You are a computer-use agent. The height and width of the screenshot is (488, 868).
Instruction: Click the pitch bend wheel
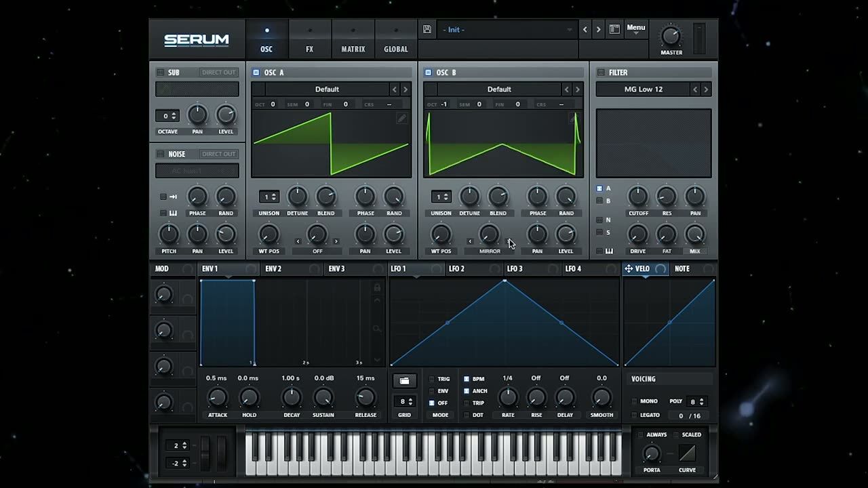coord(205,454)
